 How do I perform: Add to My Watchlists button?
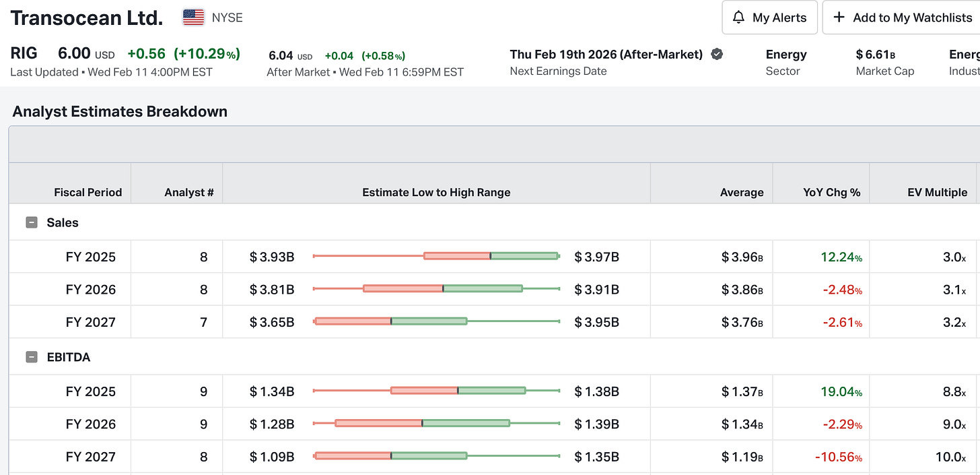point(902,18)
